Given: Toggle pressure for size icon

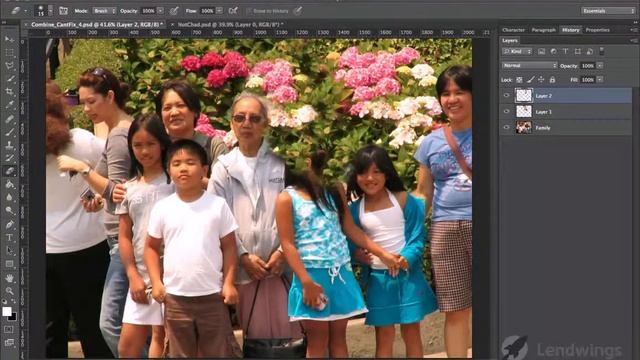Looking at the screenshot, I should [298, 11].
